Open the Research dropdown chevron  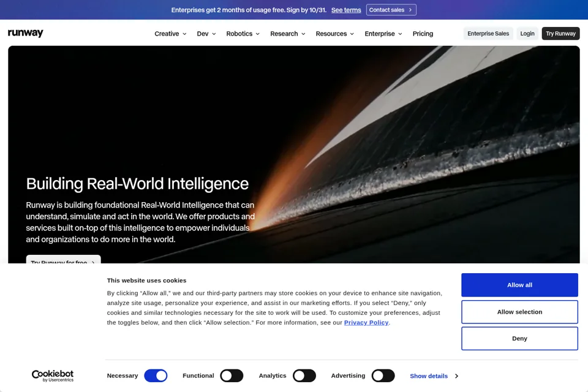click(x=303, y=34)
